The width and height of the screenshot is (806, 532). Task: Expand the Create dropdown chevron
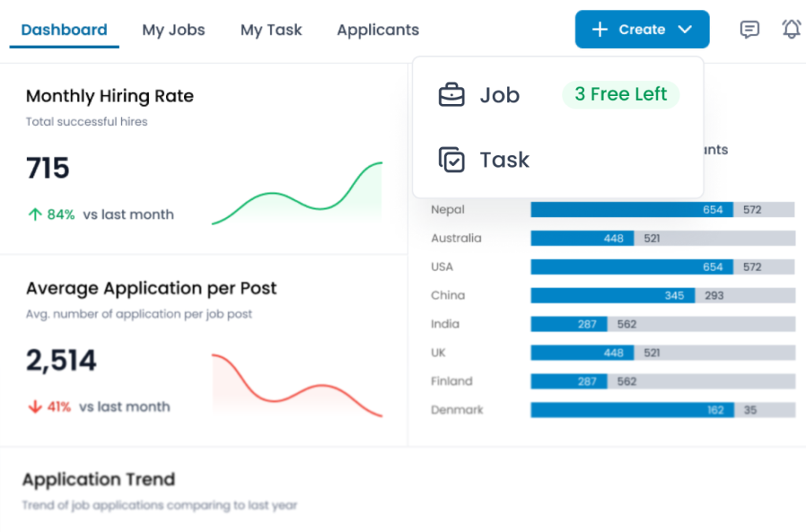[x=685, y=30]
